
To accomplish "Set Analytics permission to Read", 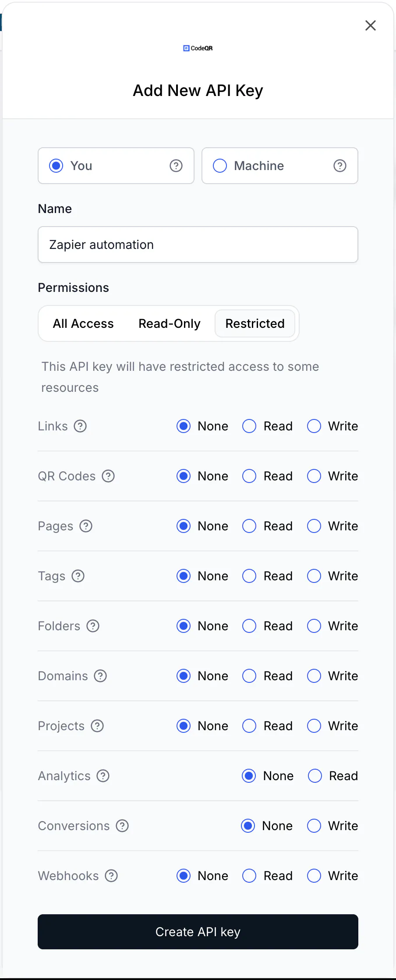I will coord(315,776).
